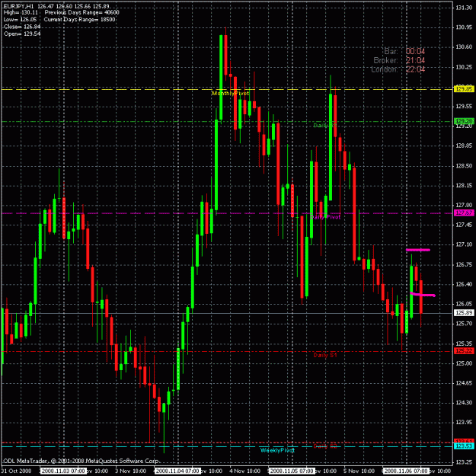Select "Current Days Range= 18500" text

tap(79, 20)
